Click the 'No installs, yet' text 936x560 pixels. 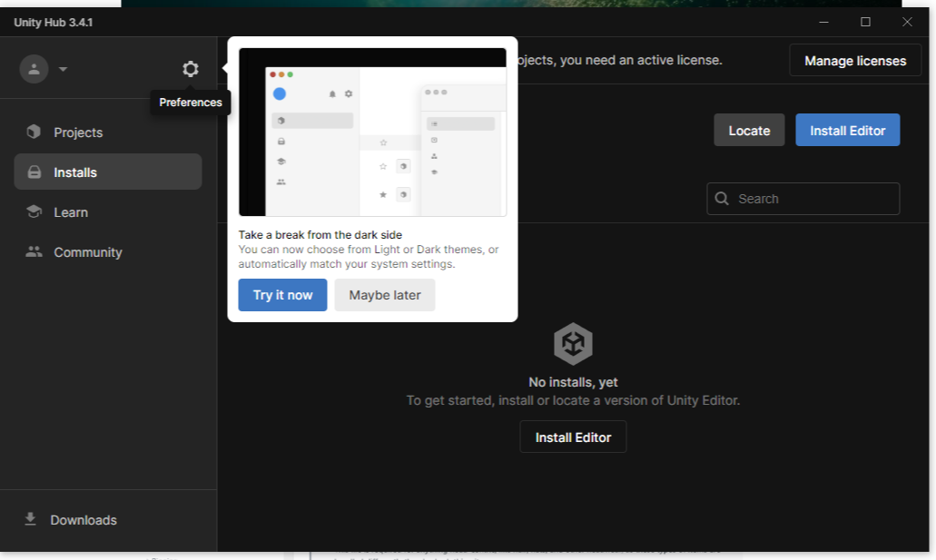(573, 382)
